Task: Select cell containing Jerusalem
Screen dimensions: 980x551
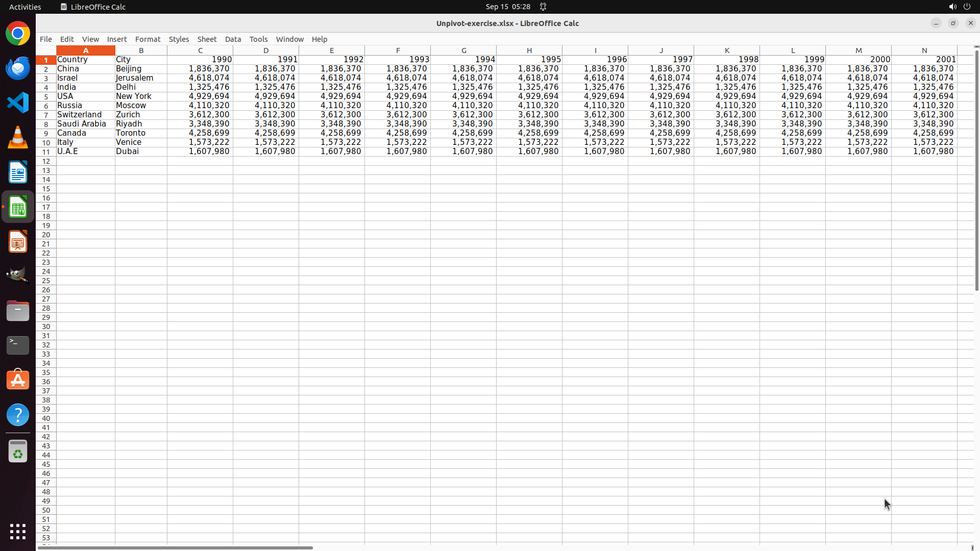Action: (x=140, y=78)
